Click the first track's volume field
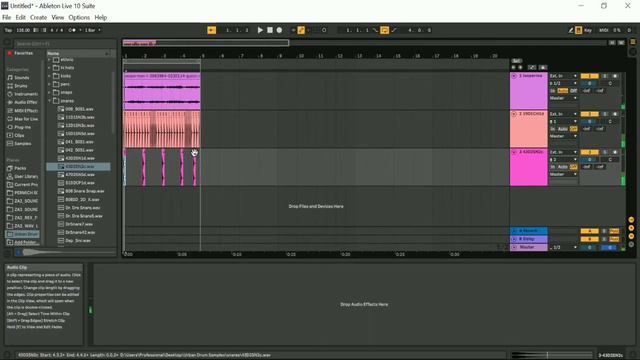The height and width of the screenshot is (360, 640). coord(589,83)
